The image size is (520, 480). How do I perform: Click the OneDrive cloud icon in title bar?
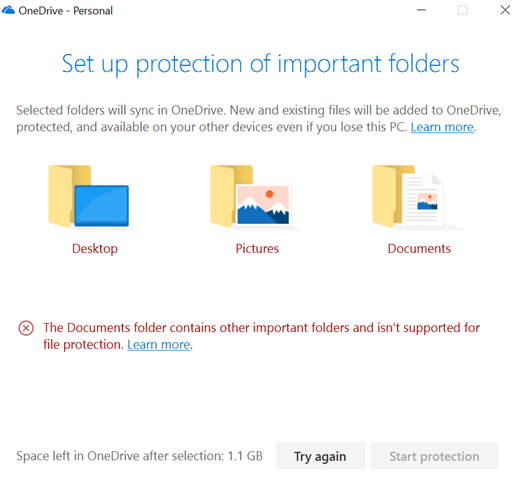pyautogui.click(x=9, y=10)
